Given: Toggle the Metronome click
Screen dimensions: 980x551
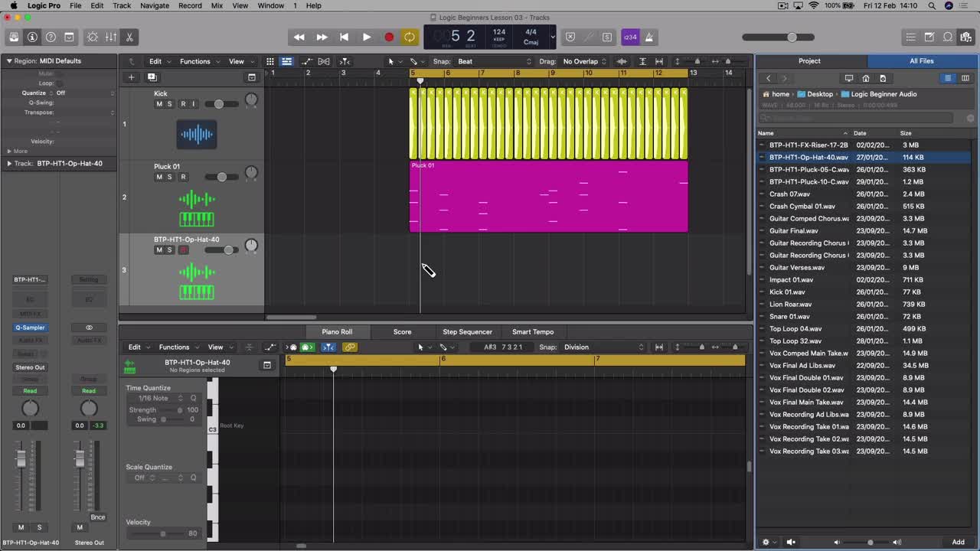Looking at the screenshot, I should [x=648, y=37].
